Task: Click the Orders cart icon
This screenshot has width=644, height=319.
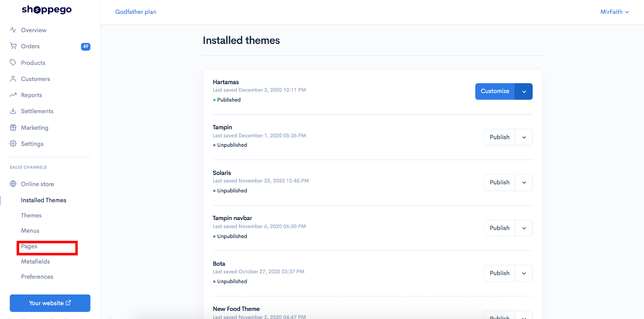Action: click(13, 46)
